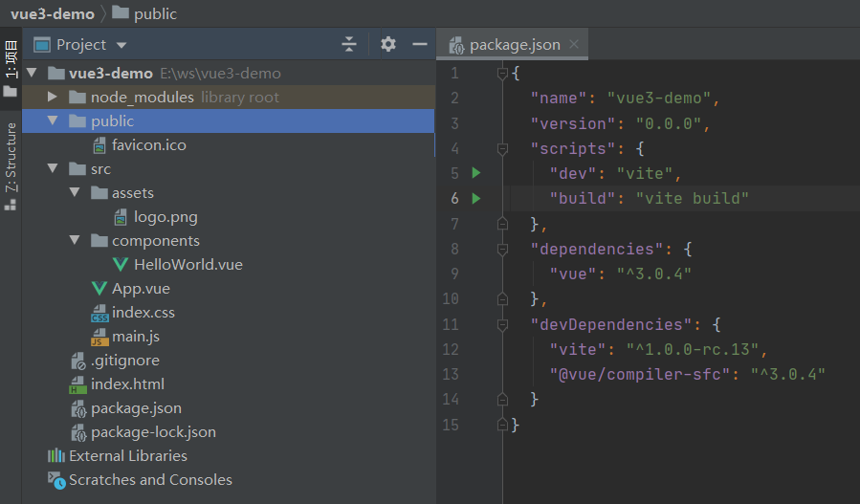This screenshot has height=504, width=860.
Task: Place cursor on "vite build" value
Action: [693, 198]
